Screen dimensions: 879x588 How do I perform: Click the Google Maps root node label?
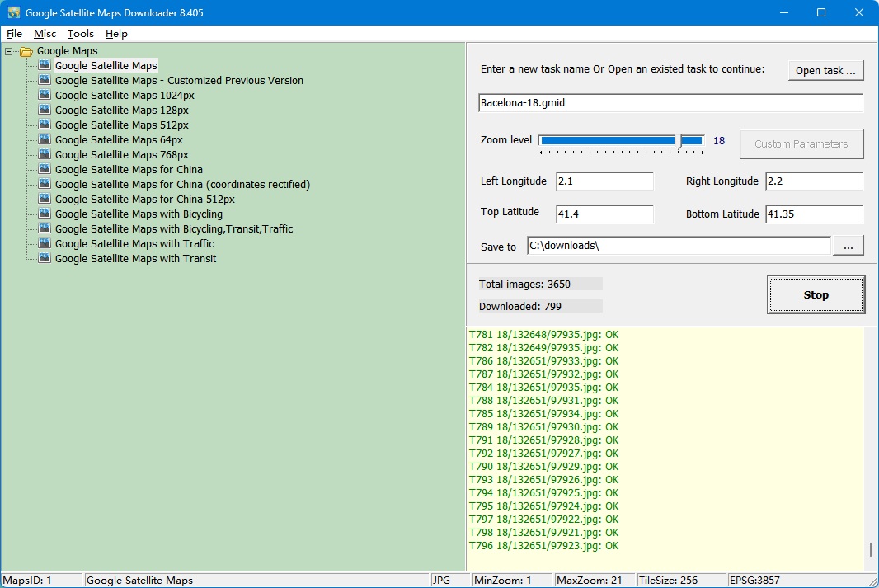coord(68,51)
